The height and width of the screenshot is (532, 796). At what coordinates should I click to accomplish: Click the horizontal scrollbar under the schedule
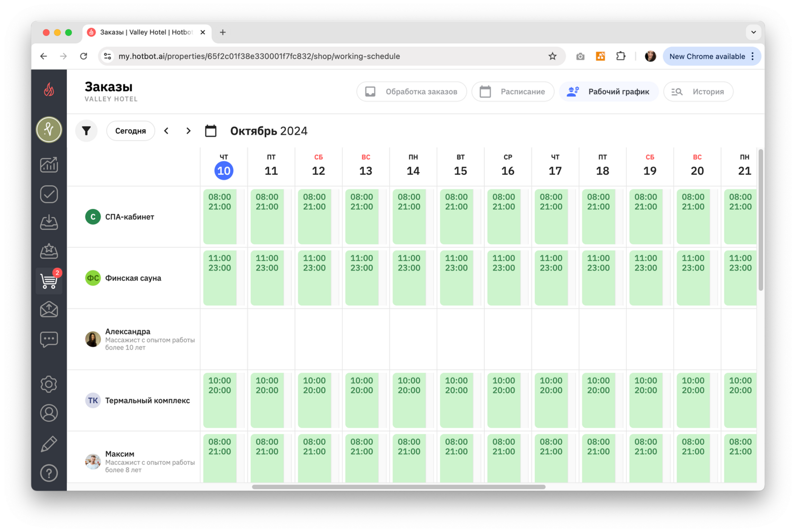tap(398, 487)
